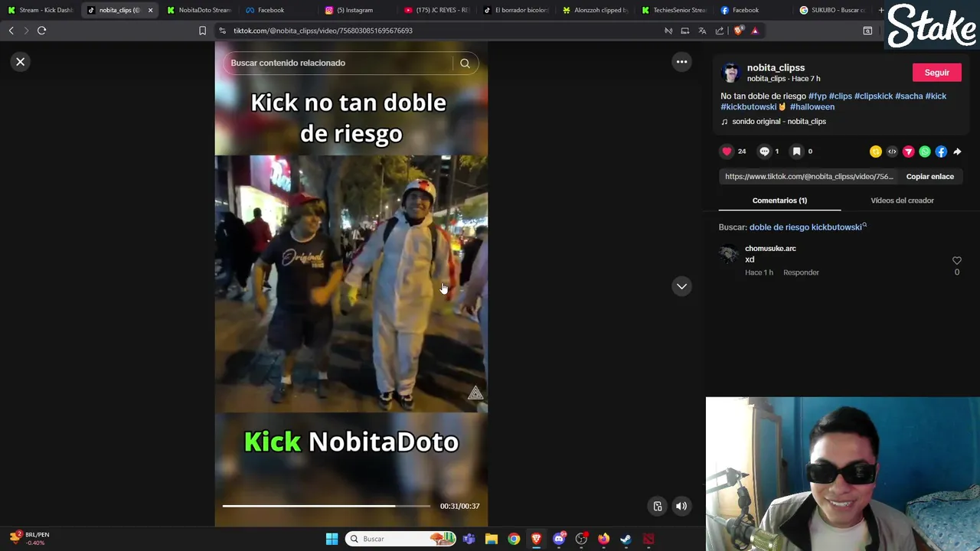980x551 pixels.
Task: Bookmark this page in address bar
Action: click(x=202, y=31)
